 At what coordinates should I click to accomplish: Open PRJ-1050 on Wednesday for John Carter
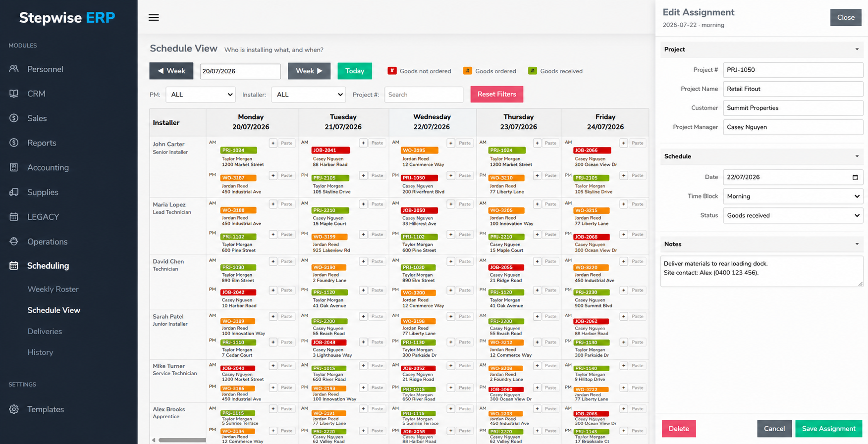click(x=419, y=178)
